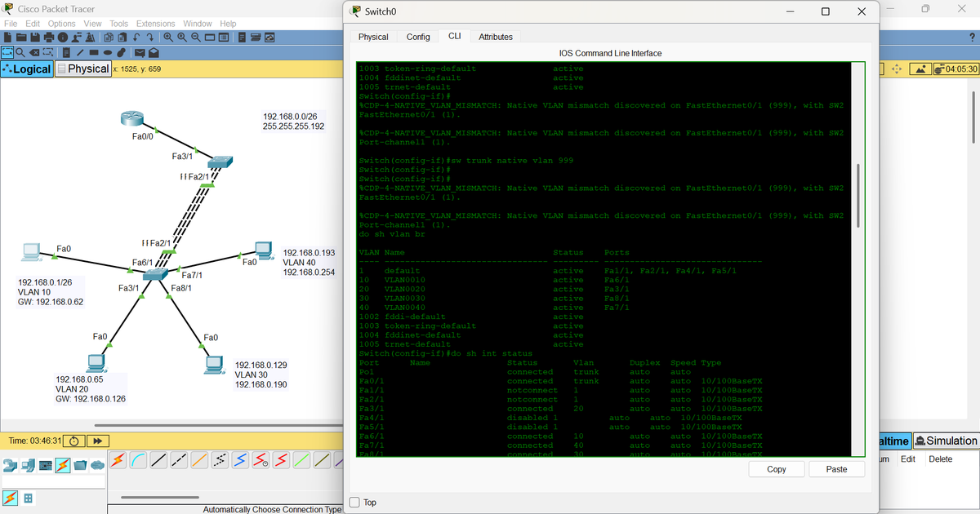The width and height of the screenshot is (980, 514).
Task: Switch to Simulation mode
Action: click(x=946, y=441)
